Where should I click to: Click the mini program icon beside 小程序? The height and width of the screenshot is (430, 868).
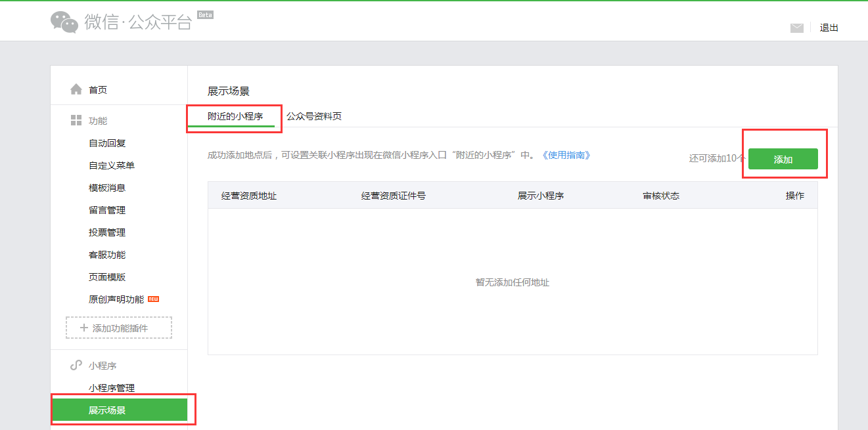point(76,366)
